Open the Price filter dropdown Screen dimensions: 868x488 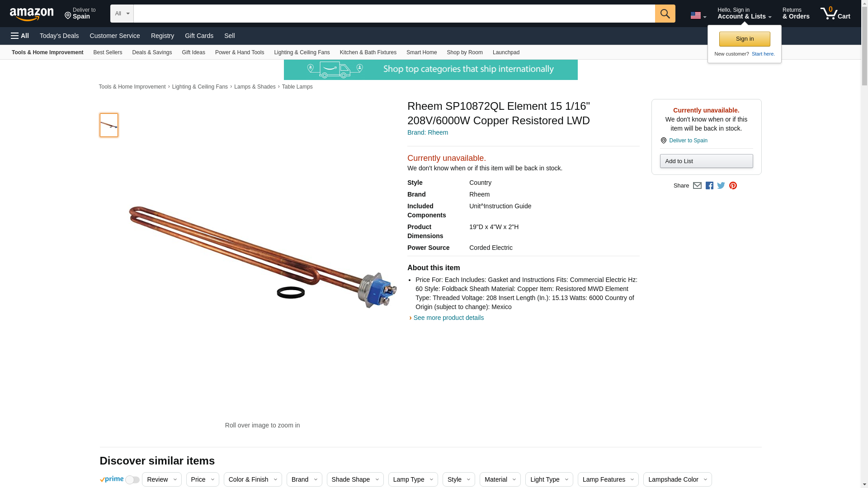[x=203, y=479]
